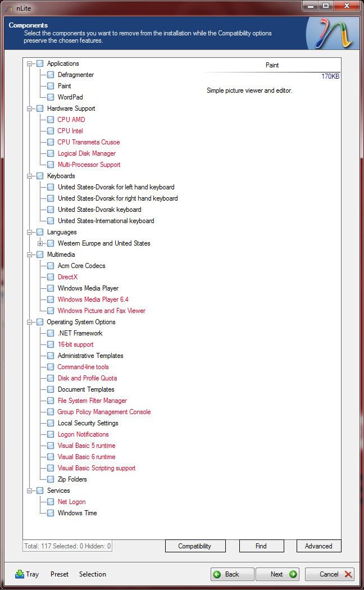Viewport: 364px width, 590px height.
Task: Select the 16-bit support item
Action: tap(75, 344)
